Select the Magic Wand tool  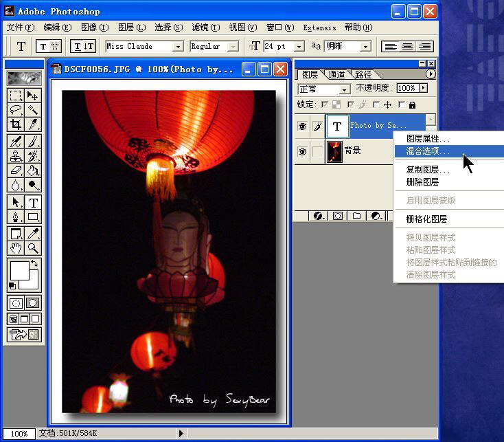coord(32,110)
